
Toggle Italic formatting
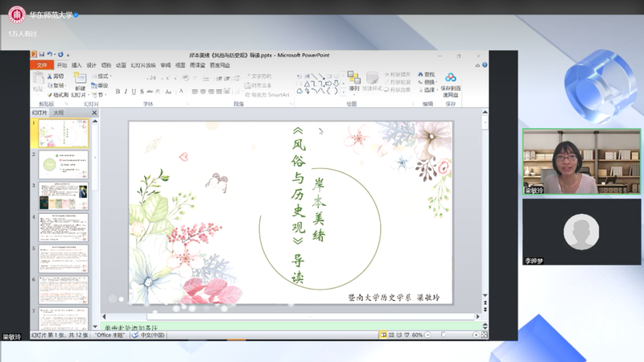click(x=126, y=93)
